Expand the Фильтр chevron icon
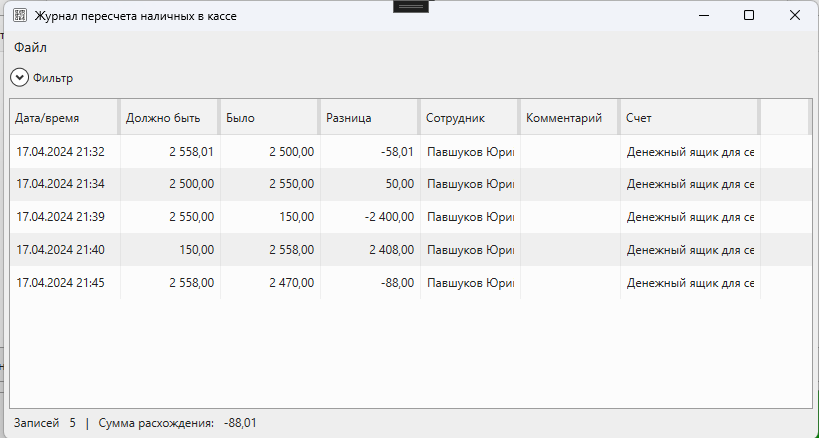Viewport: 819px width, 438px height. 19,77
